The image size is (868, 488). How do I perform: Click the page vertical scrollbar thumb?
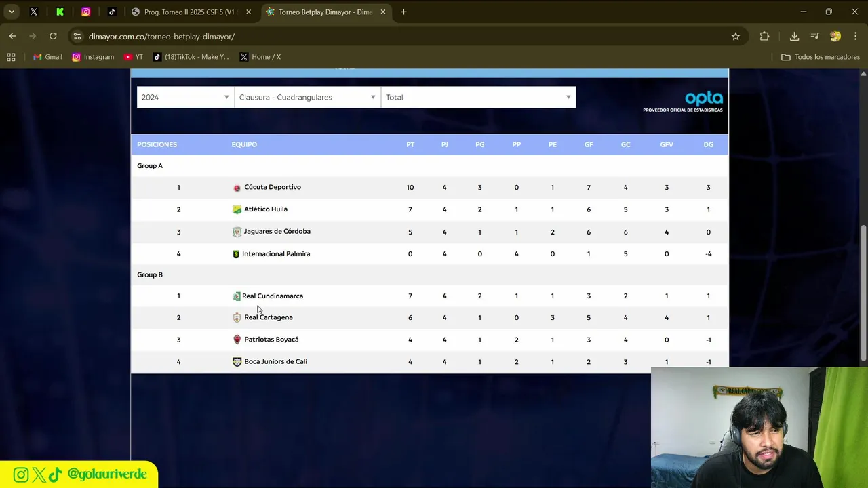coord(863,293)
